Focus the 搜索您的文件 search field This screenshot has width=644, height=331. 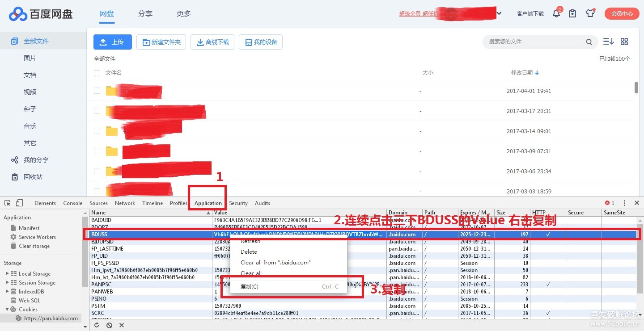(x=534, y=42)
